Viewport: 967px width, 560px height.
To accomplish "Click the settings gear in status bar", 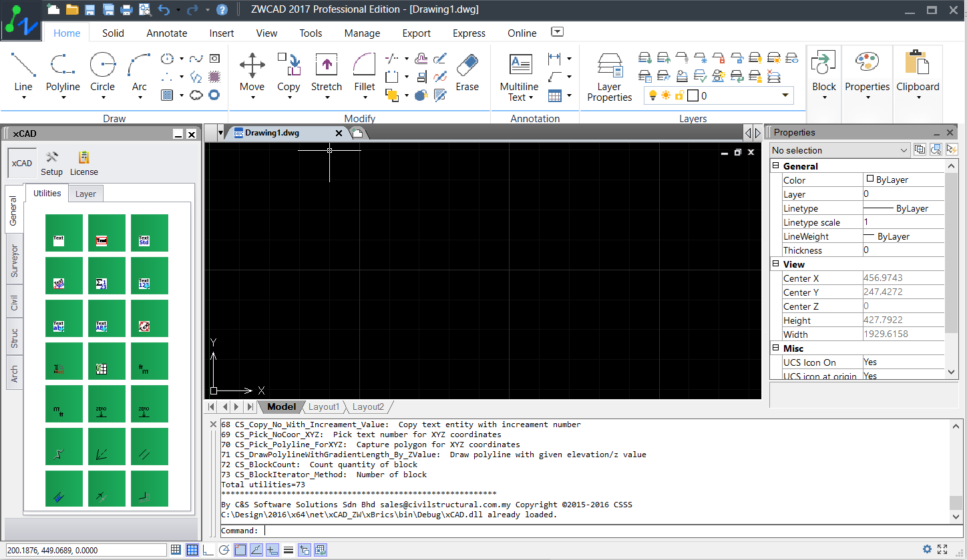I will pos(927,549).
